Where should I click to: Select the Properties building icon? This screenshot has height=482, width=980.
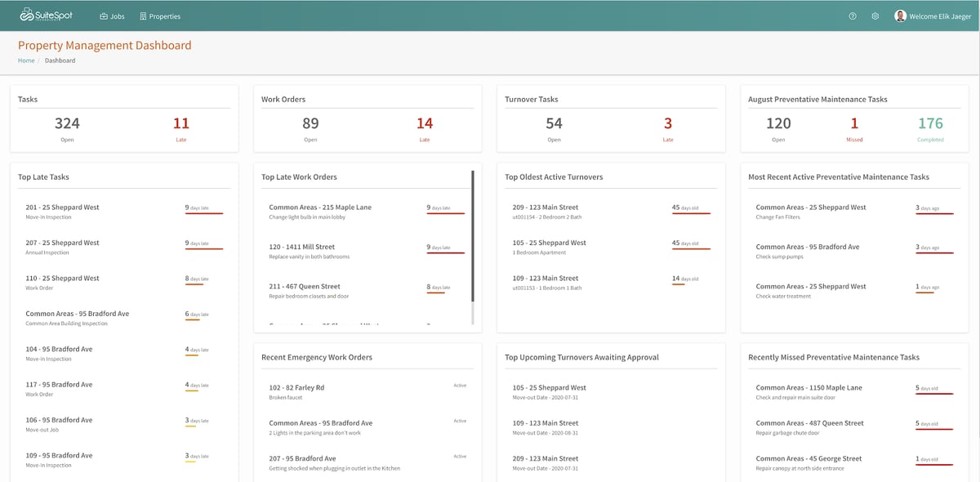(x=144, y=15)
